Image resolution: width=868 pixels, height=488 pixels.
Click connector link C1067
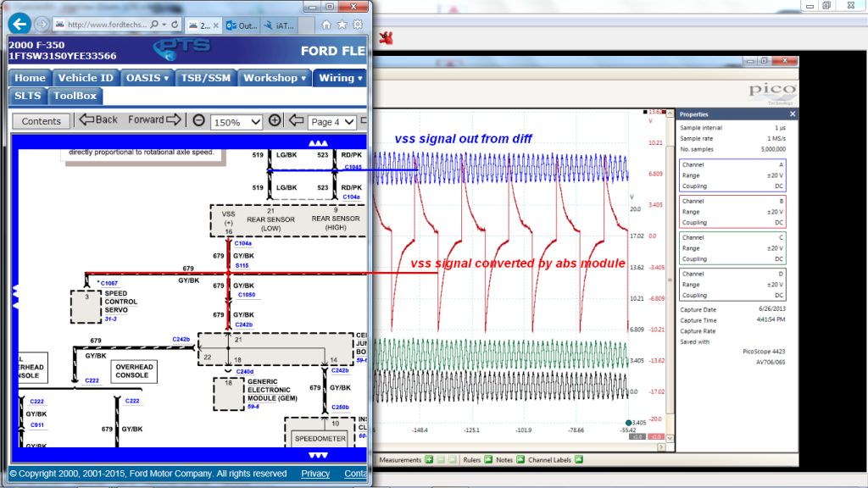coord(109,283)
